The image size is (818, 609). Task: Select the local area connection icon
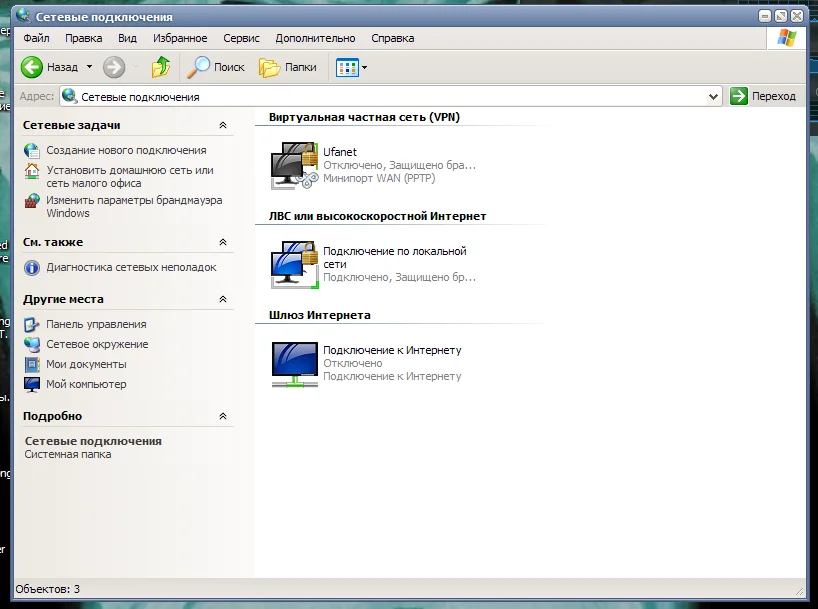tap(294, 264)
